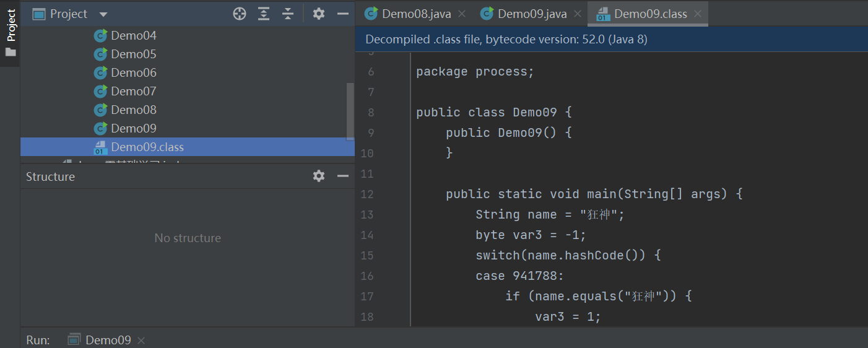Open the Project view dropdown
Viewport: 868px width, 348px height.
[x=103, y=14]
